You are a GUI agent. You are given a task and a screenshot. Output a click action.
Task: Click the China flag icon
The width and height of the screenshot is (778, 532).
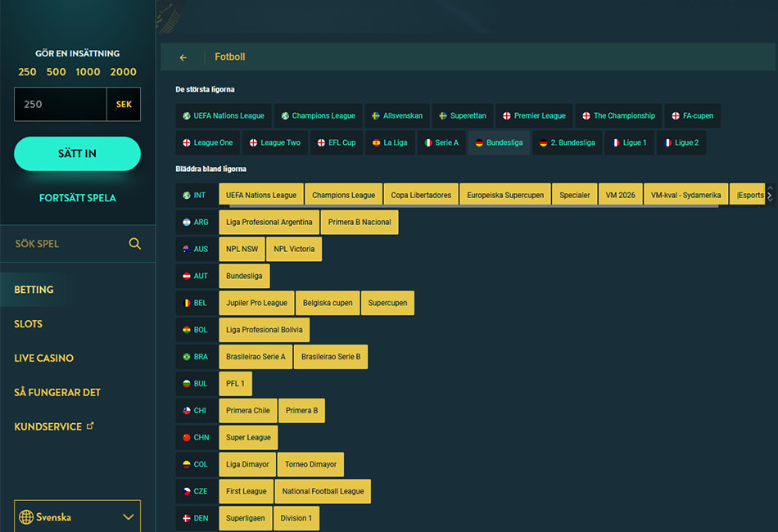pos(187,437)
